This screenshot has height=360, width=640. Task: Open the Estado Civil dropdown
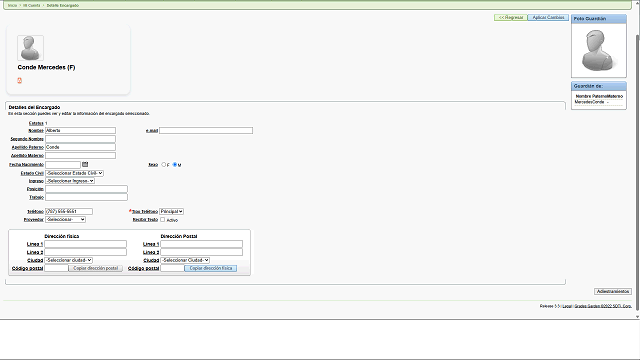tap(74, 173)
